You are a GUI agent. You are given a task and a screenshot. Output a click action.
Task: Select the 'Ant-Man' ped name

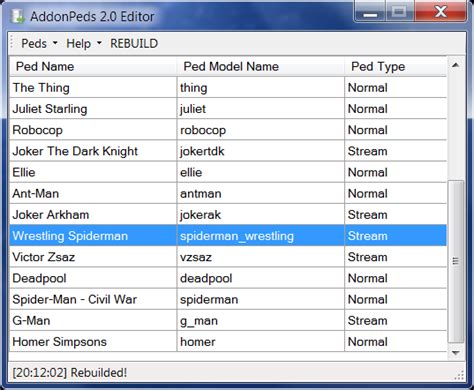36,193
